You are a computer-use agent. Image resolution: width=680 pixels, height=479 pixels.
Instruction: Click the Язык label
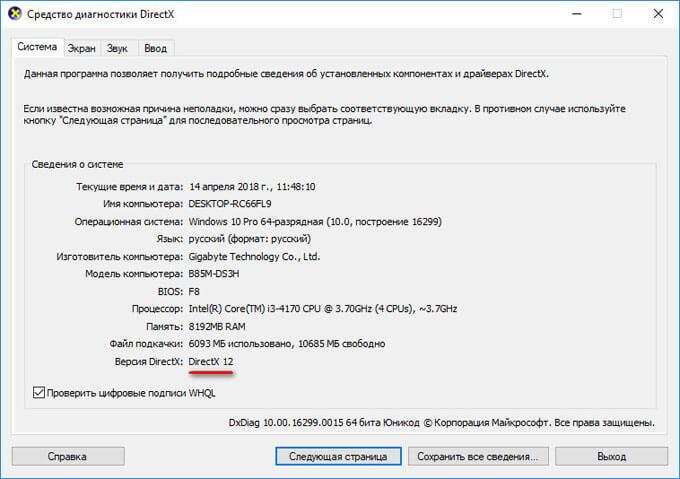point(170,239)
